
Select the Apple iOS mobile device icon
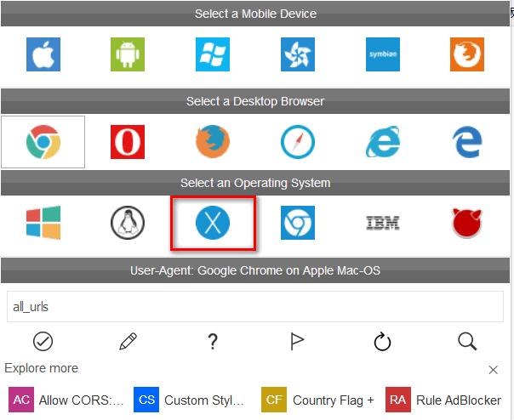coord(43,54)
